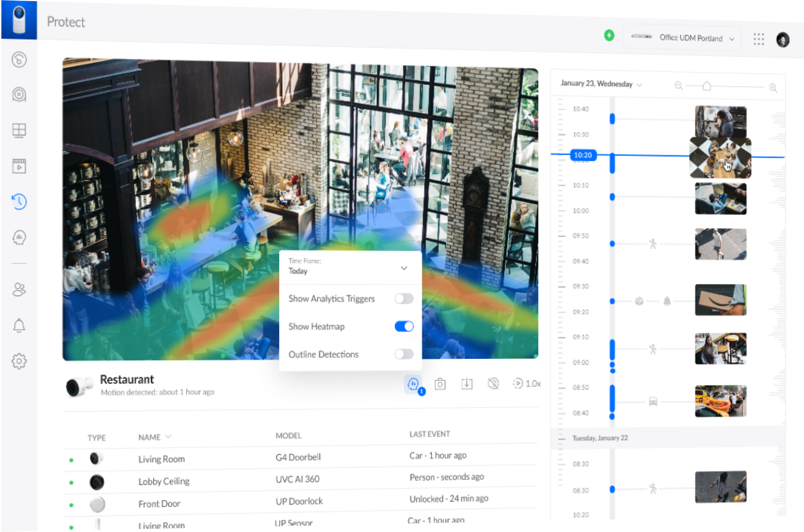
Task: Select the timelapse history sidebar icon
Action: 19,201
